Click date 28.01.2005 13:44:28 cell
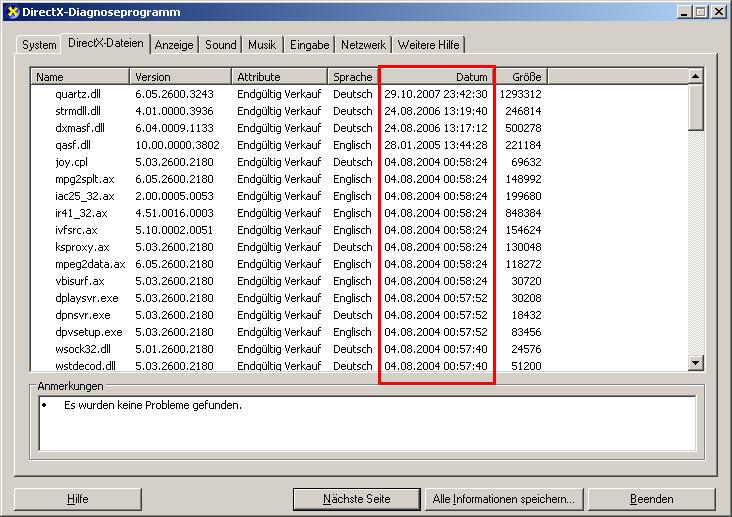This screenshot has width=732, height=517. (436, 145)
